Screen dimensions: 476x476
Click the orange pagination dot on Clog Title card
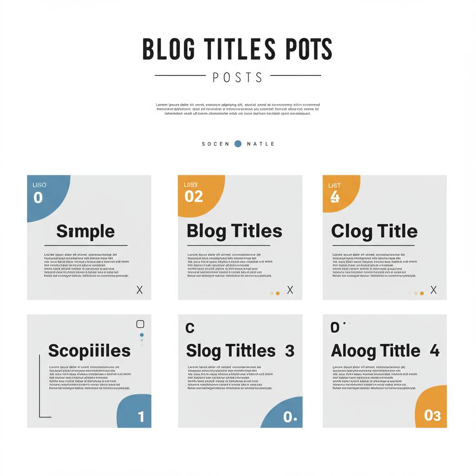tap(422, 293)
